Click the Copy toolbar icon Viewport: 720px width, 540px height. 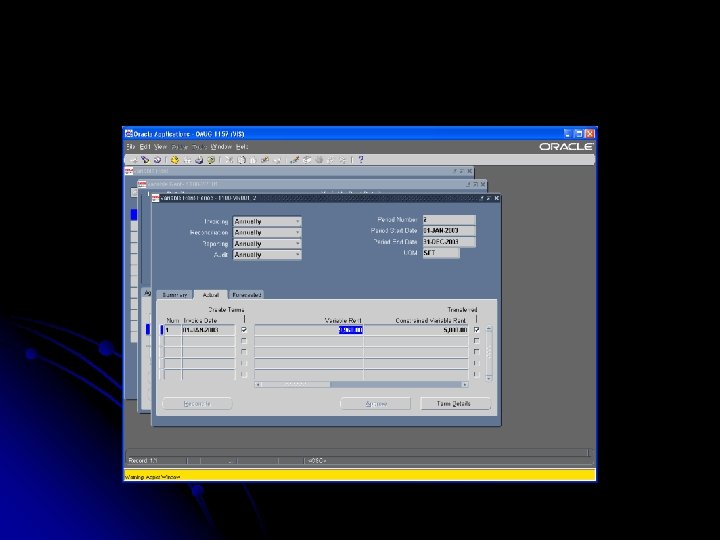241,160
